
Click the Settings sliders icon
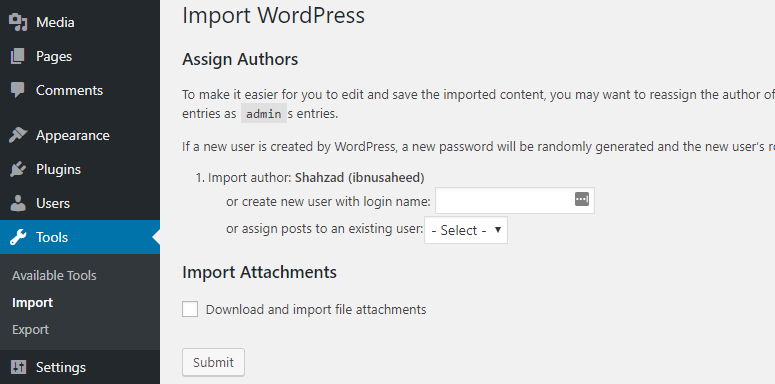click(x=18, y=367)
